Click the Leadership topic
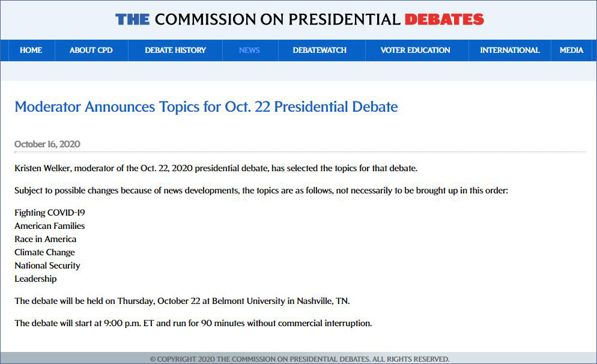 pyautogui.click(x=35, y=279)
